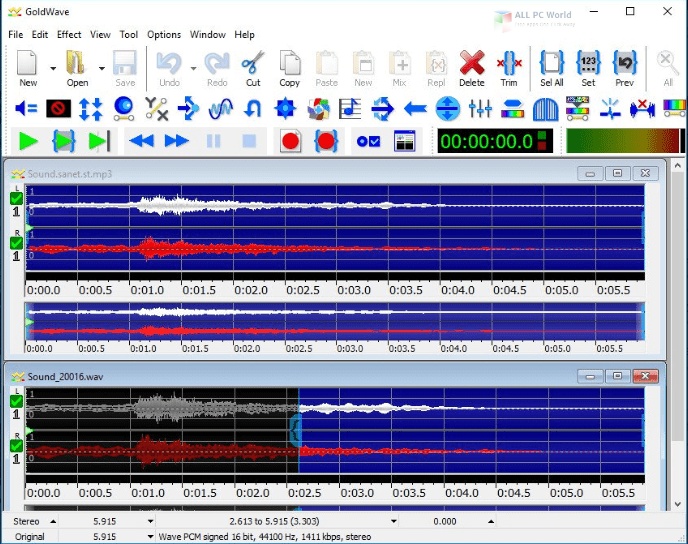Trim audio using the Trim icon
The height and width of the screenshot is (544, 688).
(509, 68)
